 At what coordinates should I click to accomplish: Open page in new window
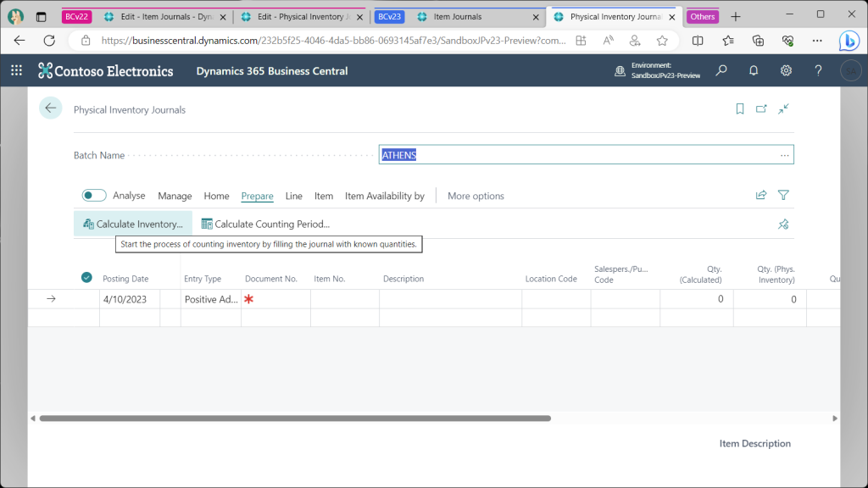pos(761,109)
